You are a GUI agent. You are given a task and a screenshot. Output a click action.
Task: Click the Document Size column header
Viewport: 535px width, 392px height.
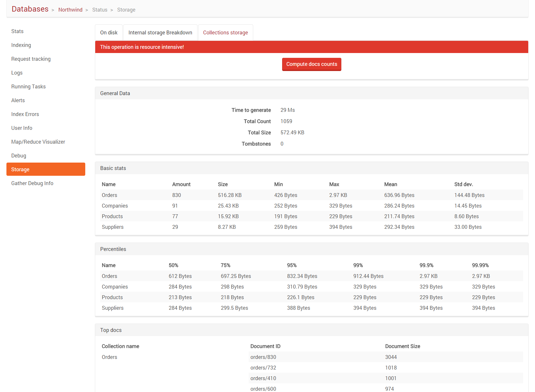pyautogui.click(x=402, y=346)
